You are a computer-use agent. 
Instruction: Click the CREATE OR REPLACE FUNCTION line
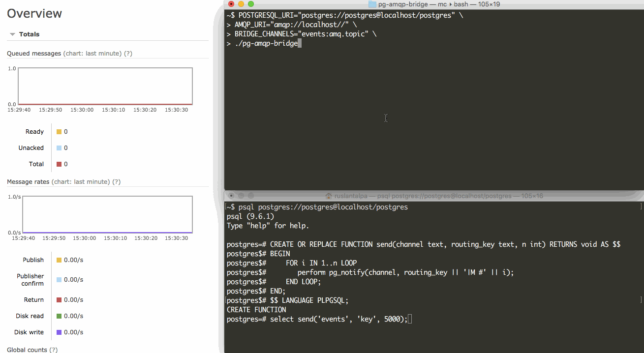pos(424,244)
